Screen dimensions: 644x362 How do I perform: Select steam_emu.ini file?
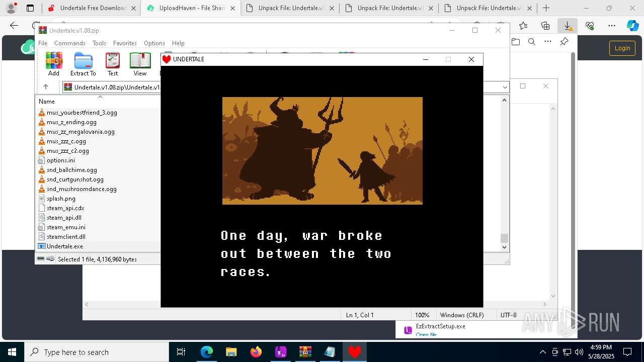coord(66,227)
